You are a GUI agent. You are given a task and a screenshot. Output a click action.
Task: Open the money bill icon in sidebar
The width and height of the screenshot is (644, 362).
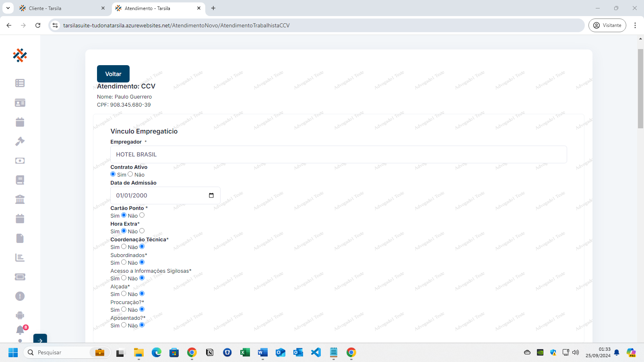coord(20,161)
